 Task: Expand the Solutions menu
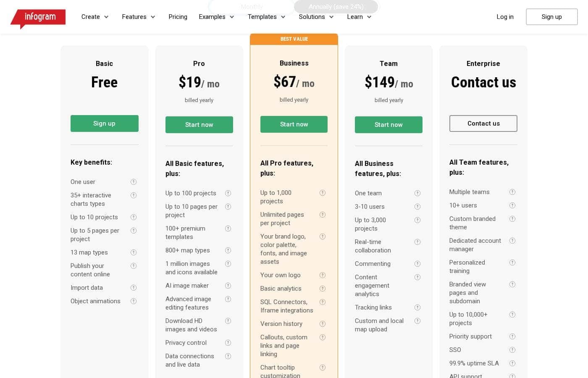316,17
